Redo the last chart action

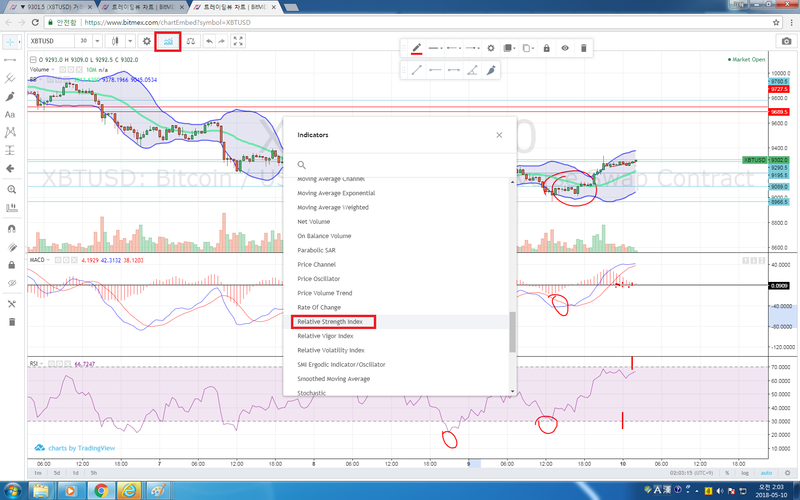(221, 41)
